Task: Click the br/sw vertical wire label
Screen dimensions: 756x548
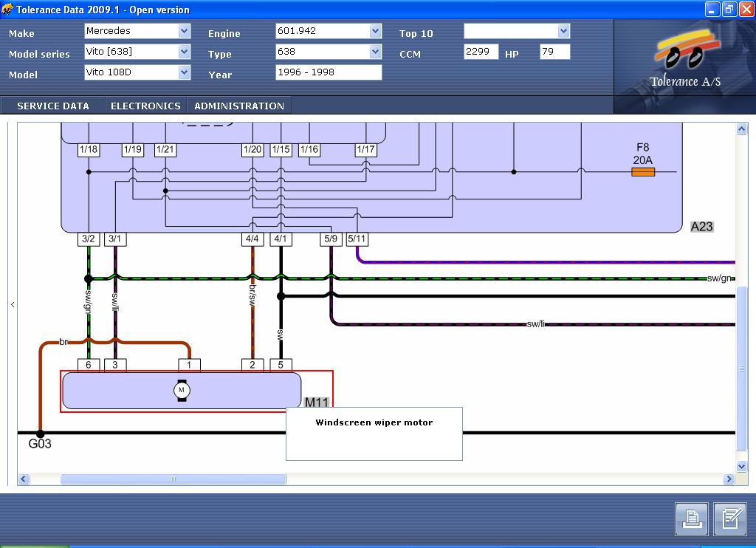Action: tap(252, 295)
